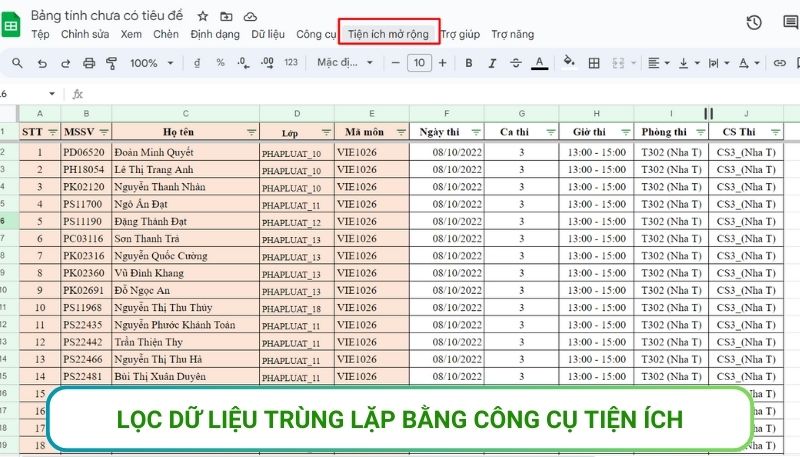
Task: Open filter on Ngày thi column
Action: click(x=476, y=133)
